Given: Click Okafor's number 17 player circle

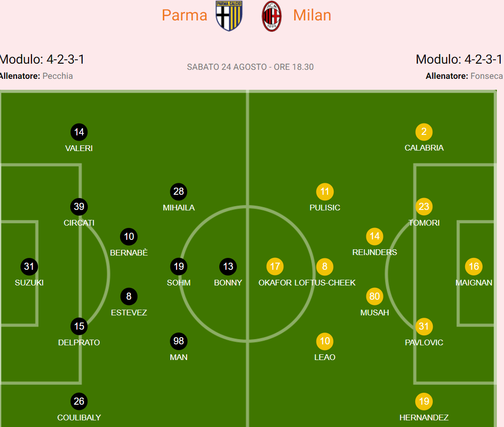Looking at the screenshot, I should (x=275, y=266).
